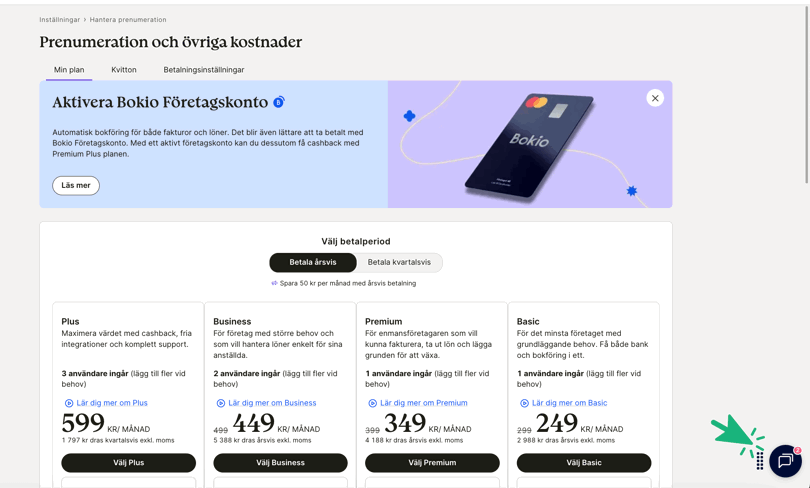The width and height of the screenshot is (810, 488).
Task: Open Lär dig mer om Premium link
Action: click(x=424, y=403)
